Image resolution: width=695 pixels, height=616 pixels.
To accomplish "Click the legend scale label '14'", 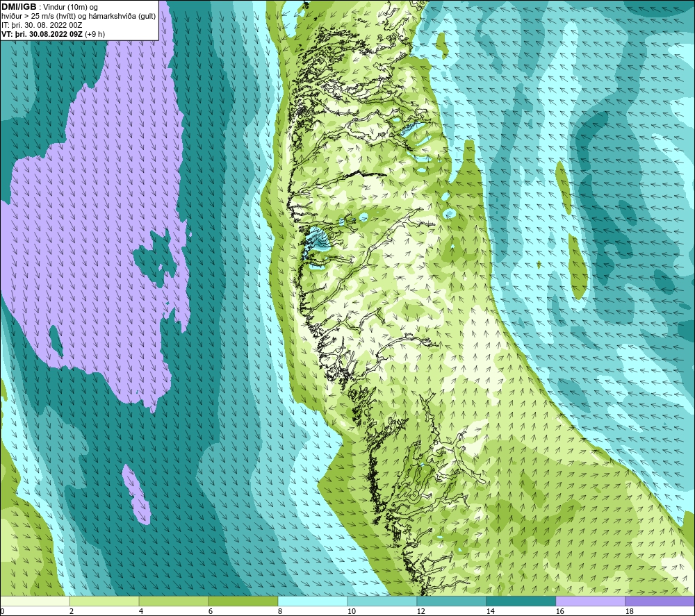I will click(x=490, y=611).
